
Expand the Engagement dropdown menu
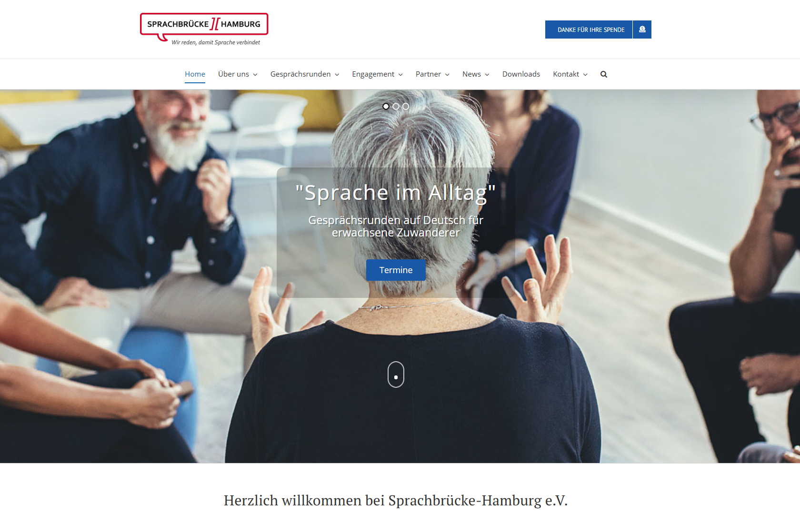pyautogui.click(x=378, y=74)
